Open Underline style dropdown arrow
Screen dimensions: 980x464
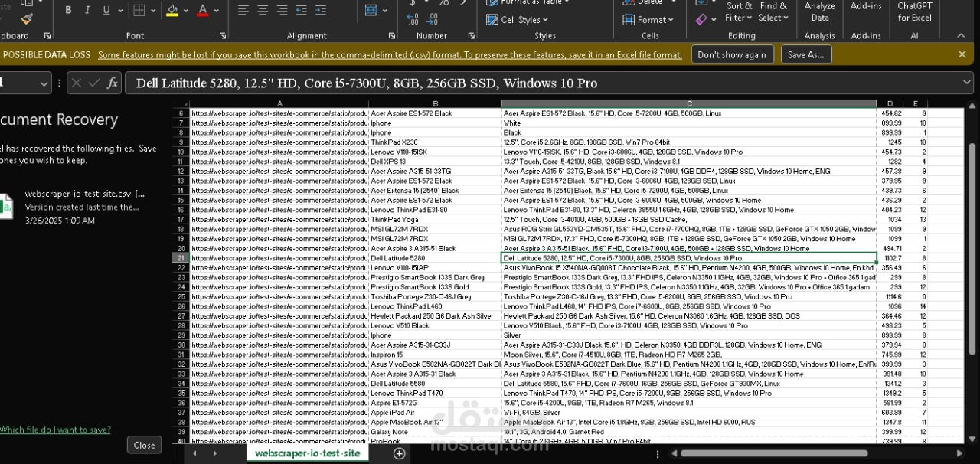[x=120, y=11]
